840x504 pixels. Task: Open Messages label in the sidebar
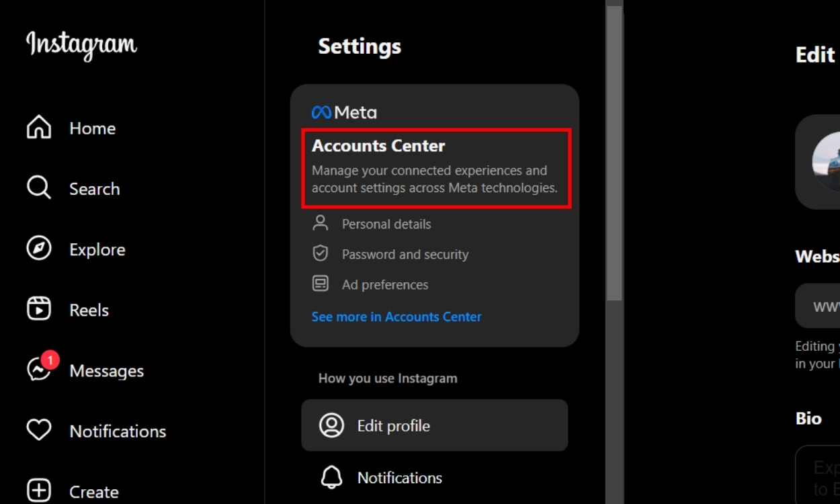107,370
